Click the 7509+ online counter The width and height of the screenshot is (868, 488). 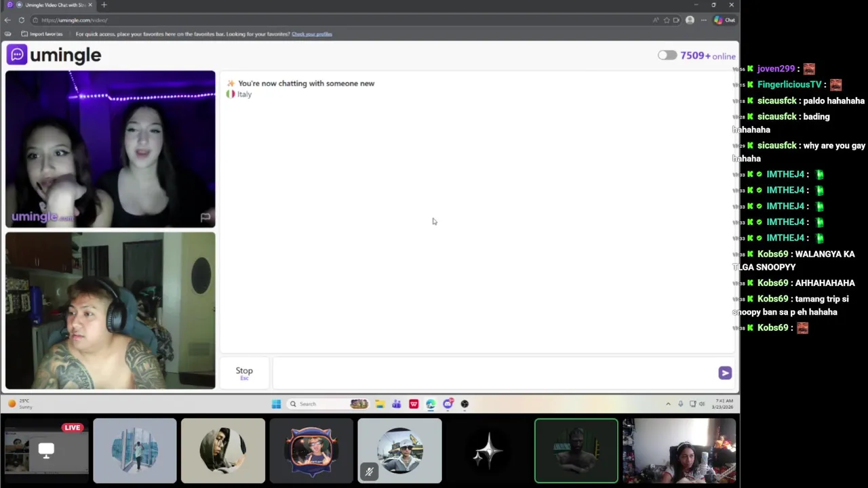coord(708,56)
